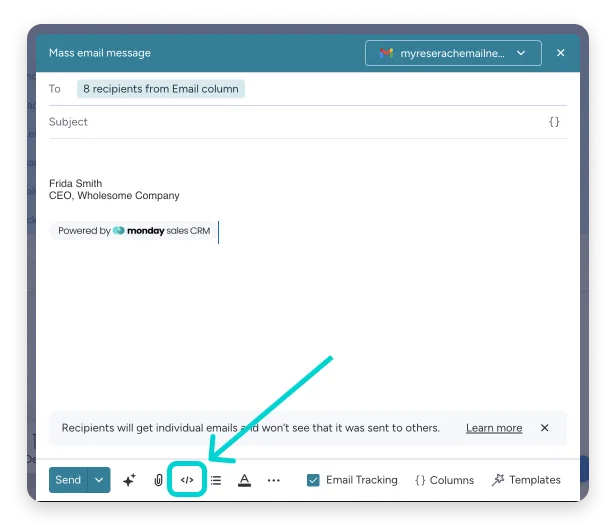Open the text color formatting tool
The height and width of the screenshot is (526, 616).
(x=244, y=480)
